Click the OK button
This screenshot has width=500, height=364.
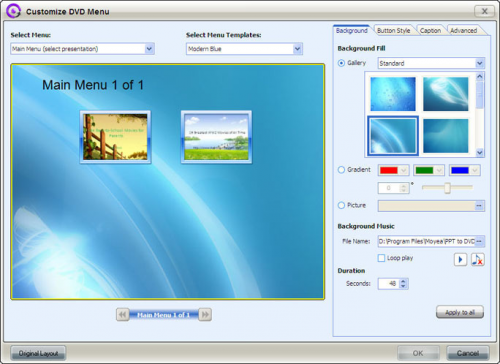pyautogui.click(x=418, y=353)
